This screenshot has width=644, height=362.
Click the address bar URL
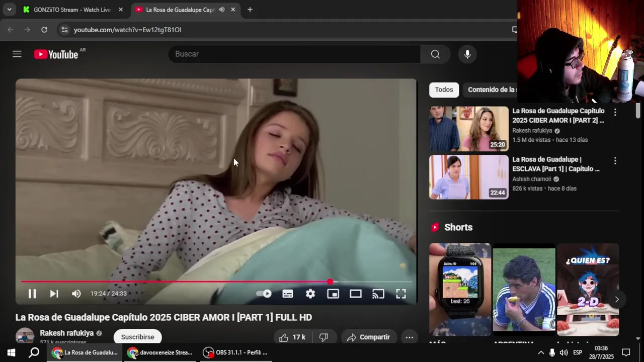point(127,30)
